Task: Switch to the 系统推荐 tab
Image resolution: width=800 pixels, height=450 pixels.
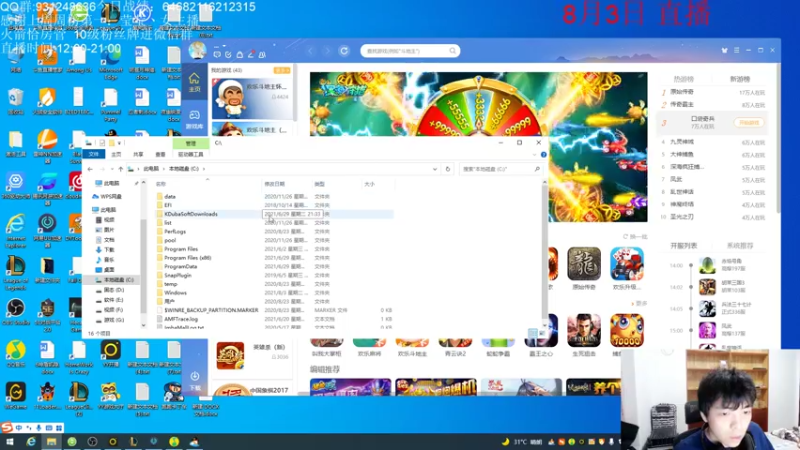Action: coord(740,245)
